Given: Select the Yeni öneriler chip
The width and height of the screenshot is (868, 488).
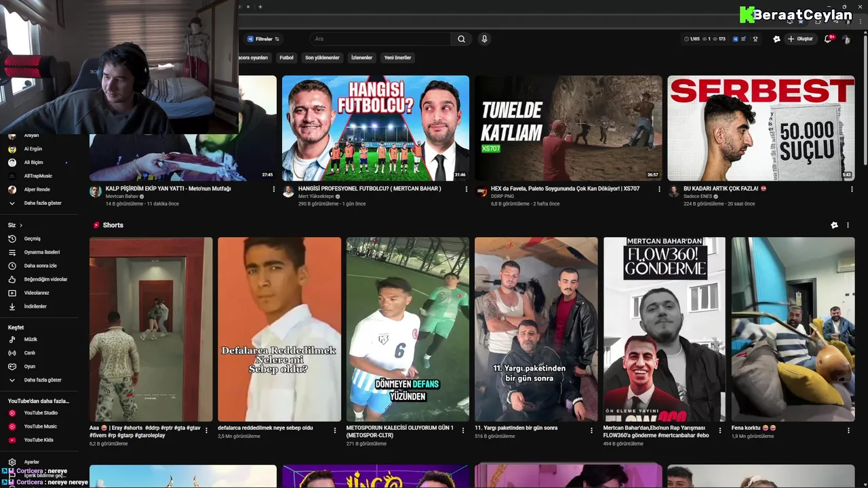Looking at the screenshot, I should pos(397,58).
